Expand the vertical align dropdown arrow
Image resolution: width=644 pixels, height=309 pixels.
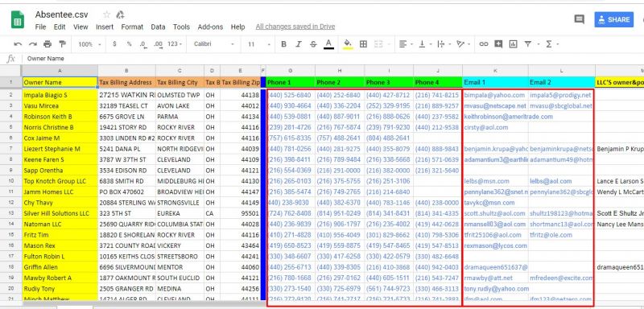pyautogui.click(x=431, y=44)
